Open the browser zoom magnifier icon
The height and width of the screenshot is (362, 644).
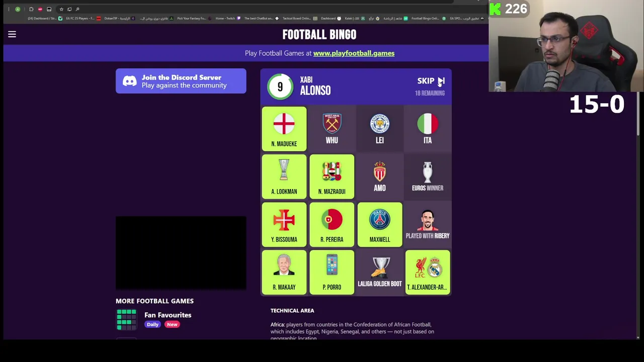(x=77, y=9)
